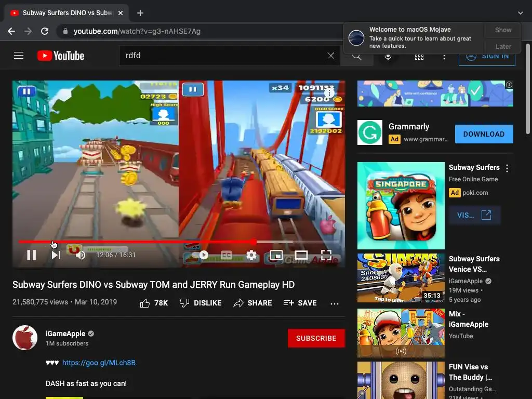Open YouTube settings three-dot menu
This screenshot has height=399, width=532.
point(444,57)
